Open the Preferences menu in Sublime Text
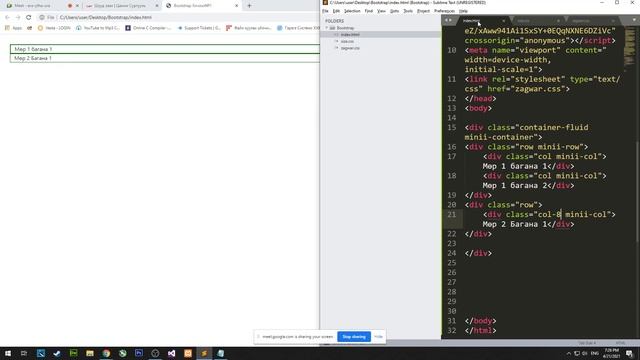640x360 pixels. [x=444, y=11]
